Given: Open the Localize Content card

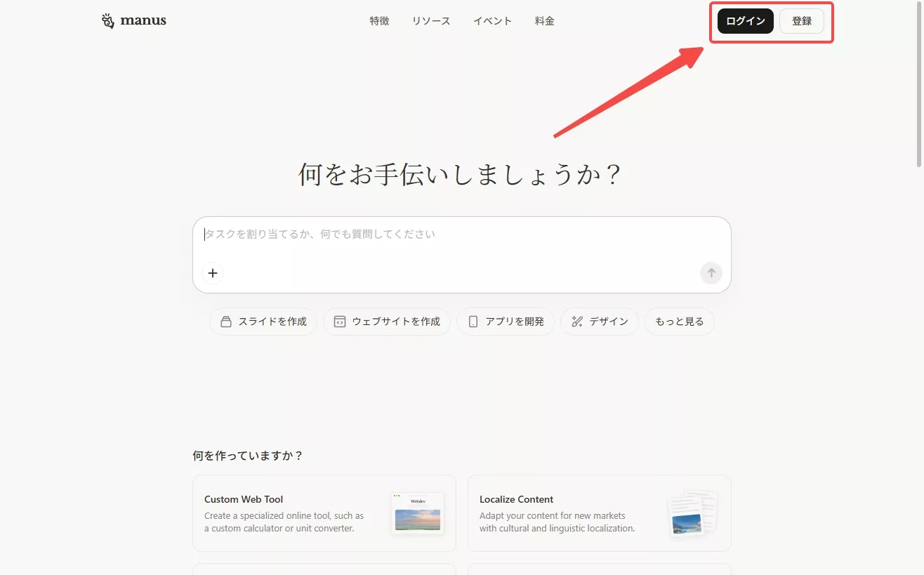Looking at the screenshot, I should pos(599,513).
